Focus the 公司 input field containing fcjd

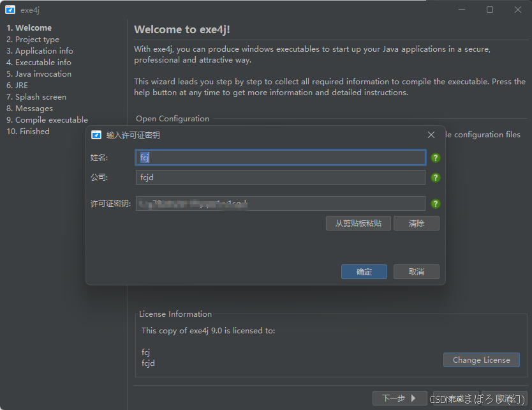(x=280, y=178)
